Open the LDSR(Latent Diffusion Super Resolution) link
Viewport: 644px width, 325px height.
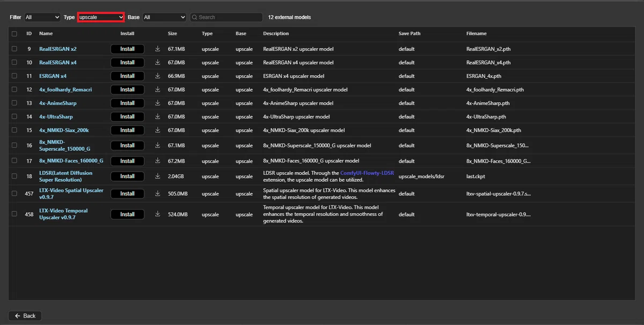[x=65, y=176]
